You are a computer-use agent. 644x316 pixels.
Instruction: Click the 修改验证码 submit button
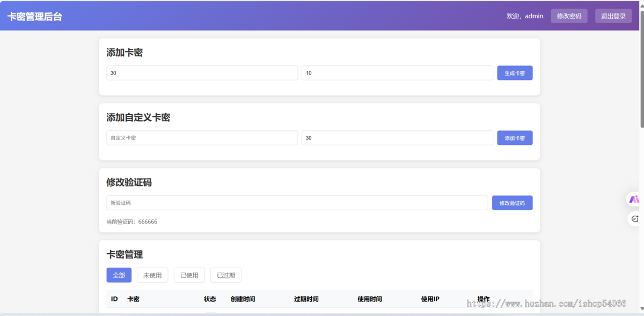(512, 203)
